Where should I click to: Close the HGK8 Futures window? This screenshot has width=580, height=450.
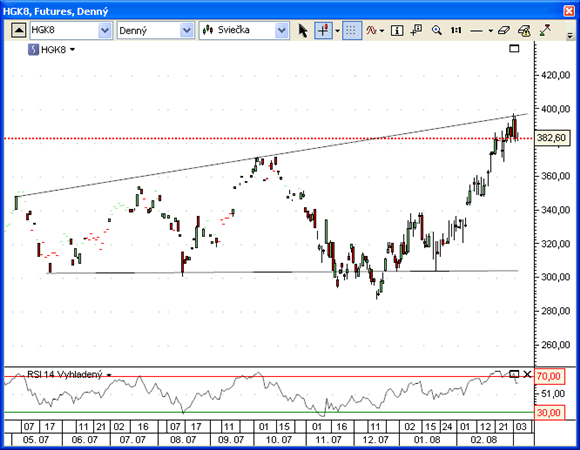(x=569, y=11)
